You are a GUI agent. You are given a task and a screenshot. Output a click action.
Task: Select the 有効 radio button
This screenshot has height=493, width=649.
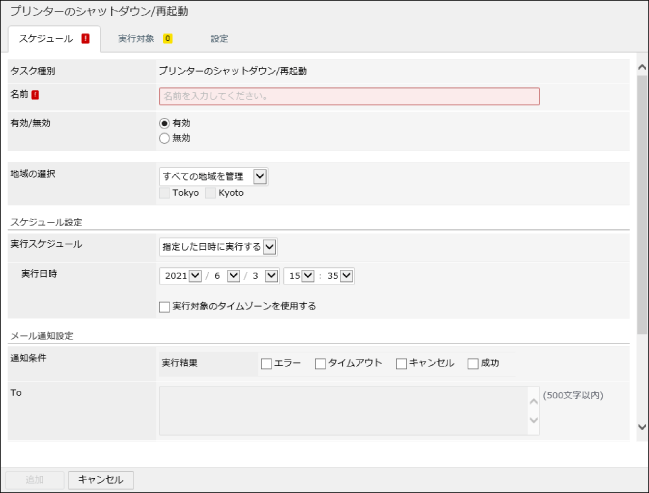[x=165, y=123]
